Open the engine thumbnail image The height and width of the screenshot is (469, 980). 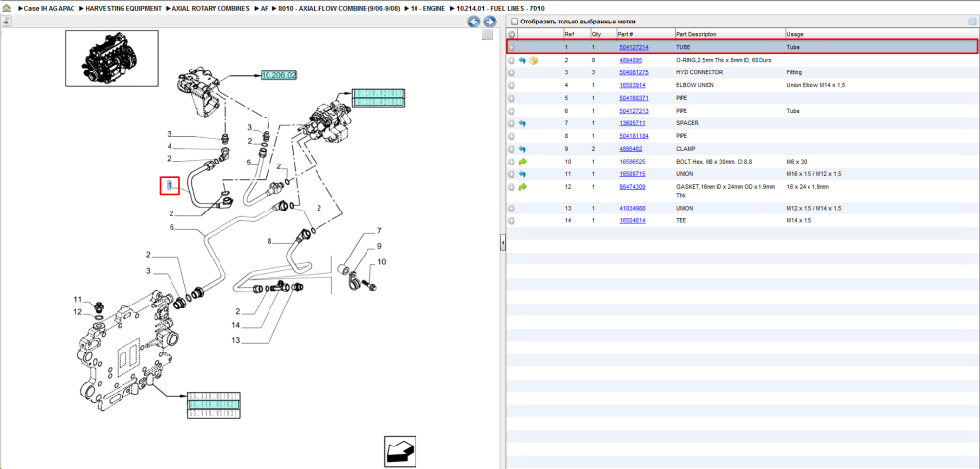point(112,58)
